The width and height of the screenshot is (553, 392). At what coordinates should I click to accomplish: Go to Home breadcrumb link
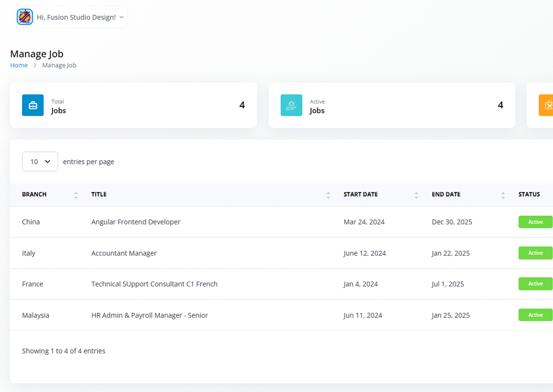pyautogui.click(x=19, y=65)
